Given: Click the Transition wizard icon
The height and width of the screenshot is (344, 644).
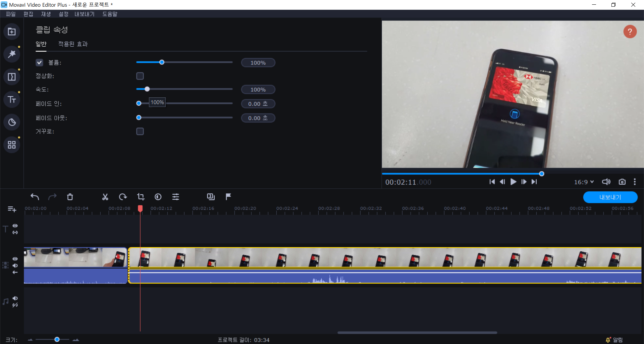Looking at the screenshot, I should click(211, 197).
